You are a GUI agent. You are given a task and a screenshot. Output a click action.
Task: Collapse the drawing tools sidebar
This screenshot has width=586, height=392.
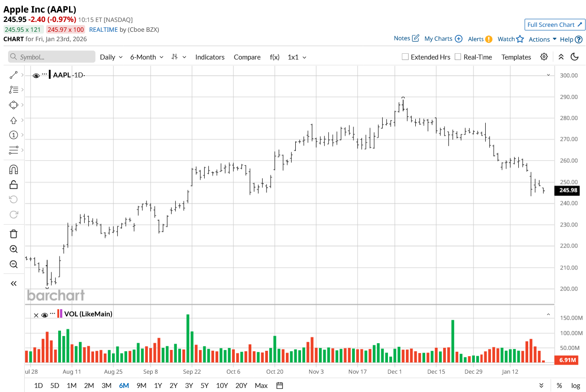[13, 283]
